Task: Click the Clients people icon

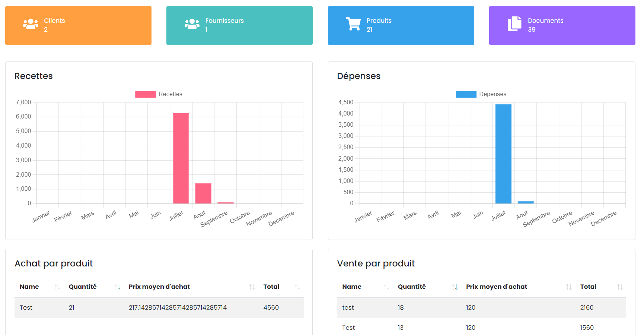Action: coord(31,24)
